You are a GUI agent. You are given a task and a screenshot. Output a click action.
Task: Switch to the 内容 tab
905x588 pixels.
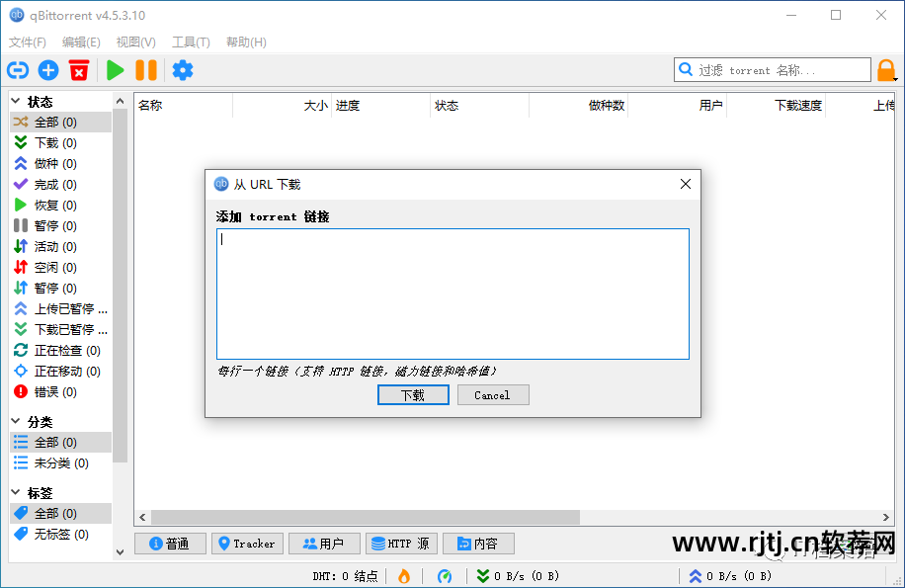click(x=478, y=544)
